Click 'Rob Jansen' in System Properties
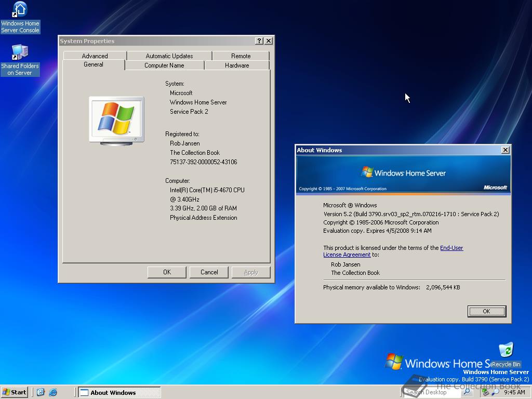Image resolution: width=532 pixels, height=399 pixels. [184, 143]
